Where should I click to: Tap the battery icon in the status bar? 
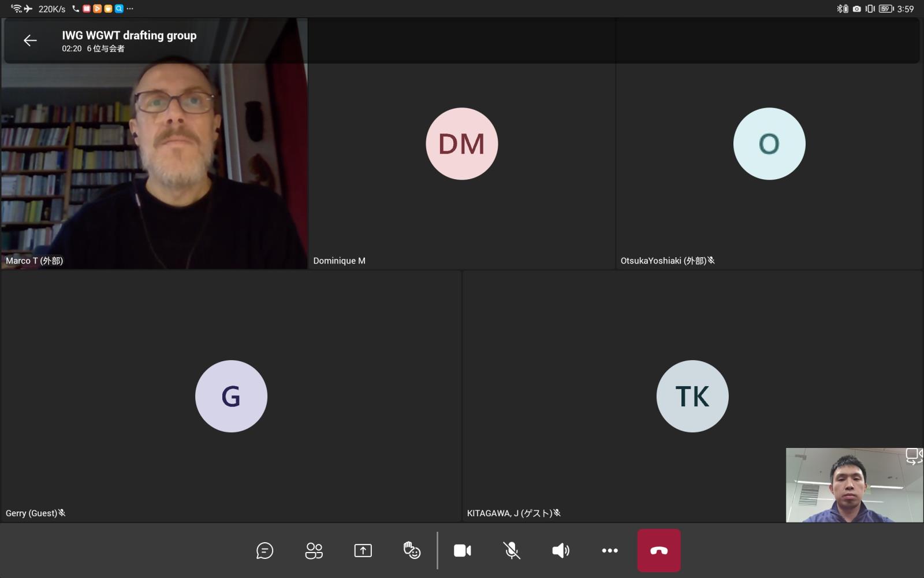pyautogui.click(x=886, y=9)
